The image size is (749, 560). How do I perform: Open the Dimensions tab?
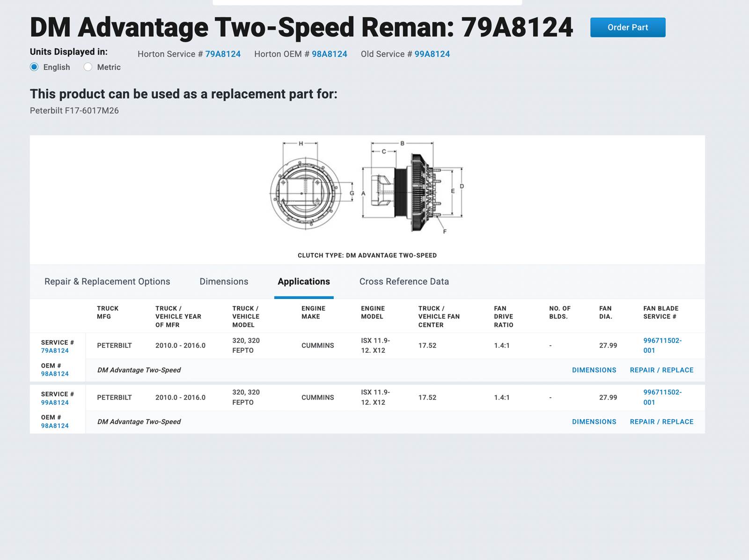pyautogui.click(x=224, y=282)
